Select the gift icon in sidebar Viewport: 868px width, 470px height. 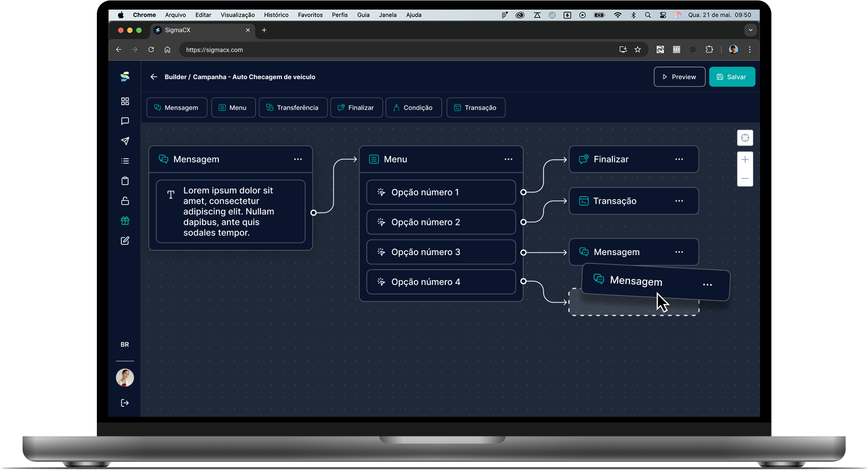(x=125, y=221)
